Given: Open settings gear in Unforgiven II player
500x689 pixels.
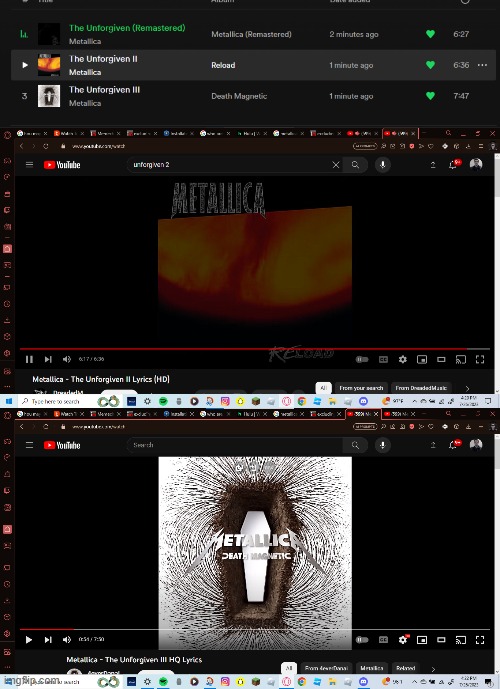Looking at the screenshot, I should (402, 359).
